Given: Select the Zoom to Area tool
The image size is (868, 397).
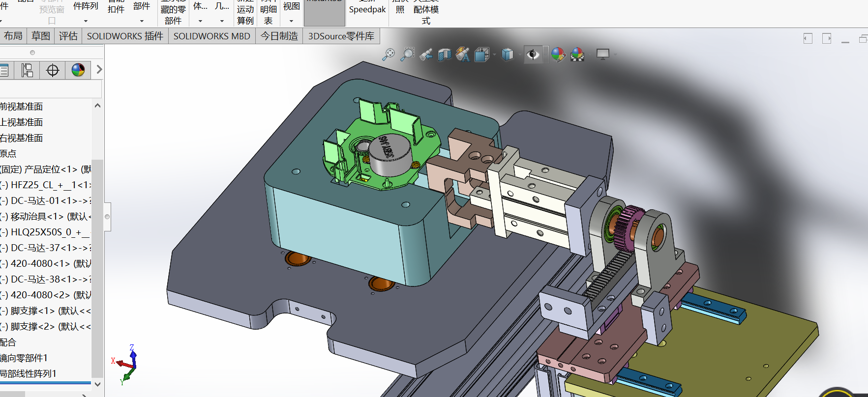Looking at the screenshot, I should (407, 54).
